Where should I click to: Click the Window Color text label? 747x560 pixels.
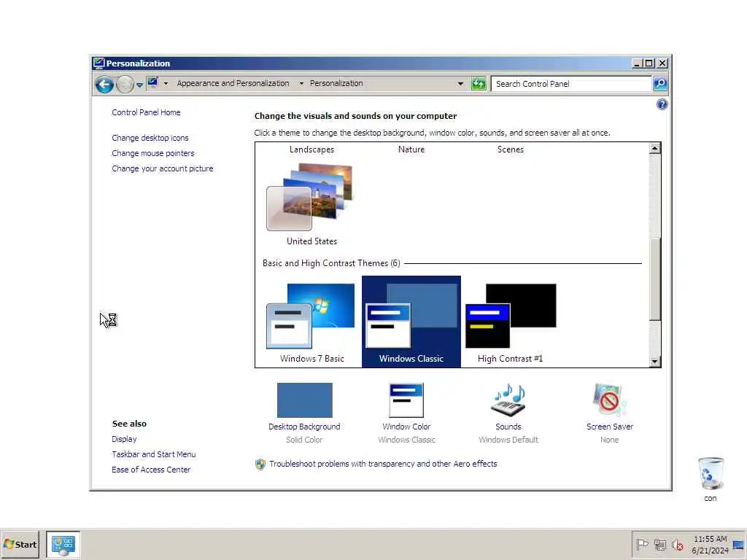click(406, 427)
